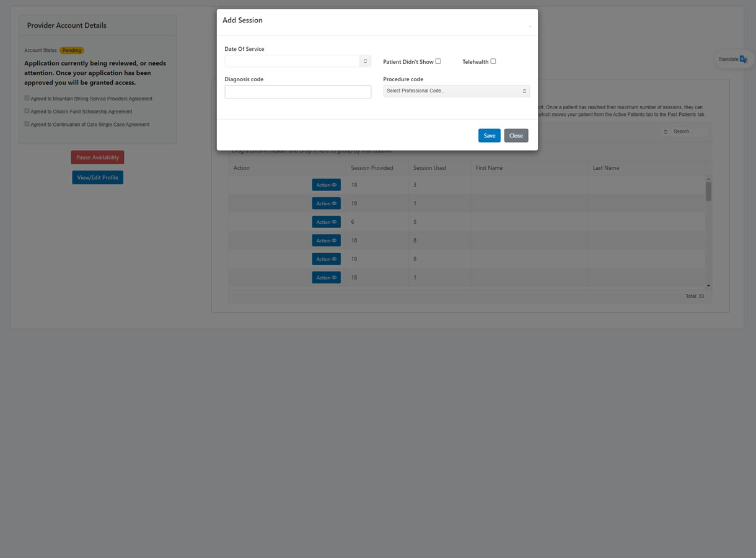This screenshot has height=558, width=756.
Task: Sort by the Session Provided column header
Action: click(372, 168)
